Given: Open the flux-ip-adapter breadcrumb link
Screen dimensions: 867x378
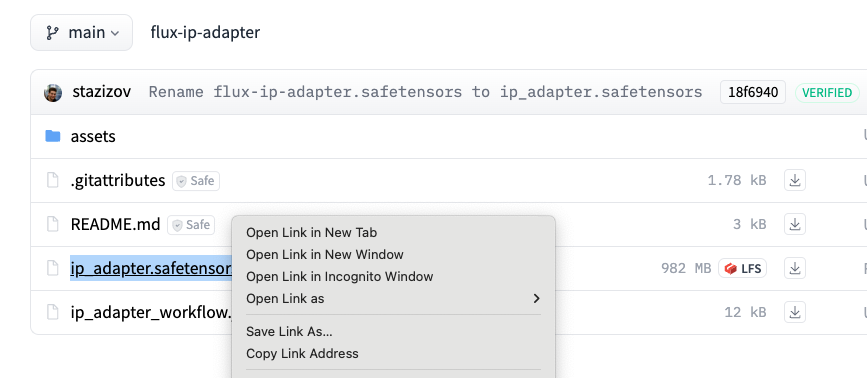Looking at the screenshot, I should coord(205,33).
